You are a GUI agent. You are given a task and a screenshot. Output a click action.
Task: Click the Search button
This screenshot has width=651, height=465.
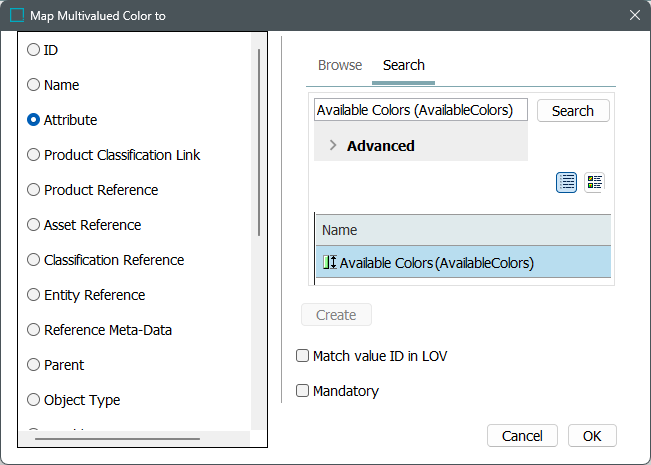573,111
